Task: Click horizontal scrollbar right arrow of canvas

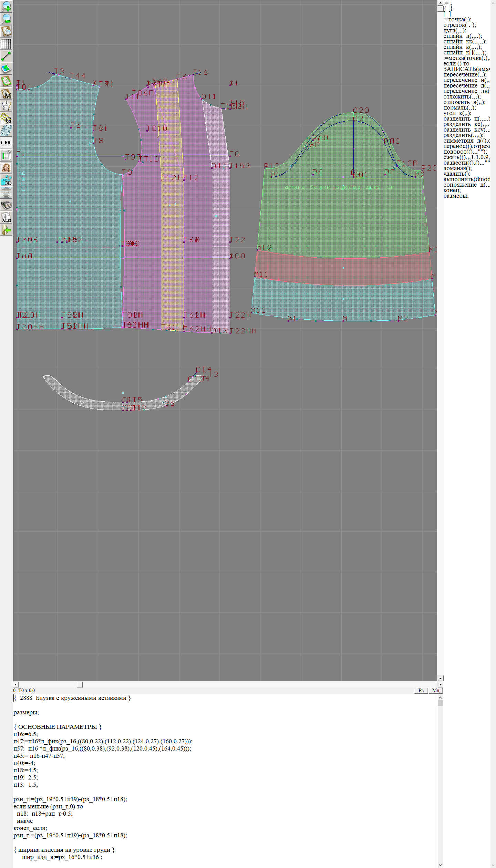Action: pyautogui.click(x=440, y=684)
